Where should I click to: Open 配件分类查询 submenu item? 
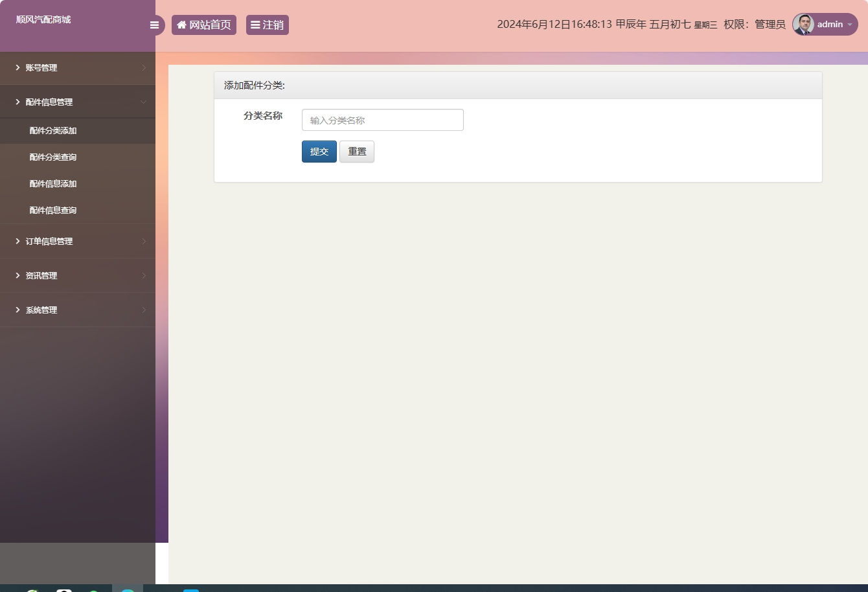(x=78, y=157)
